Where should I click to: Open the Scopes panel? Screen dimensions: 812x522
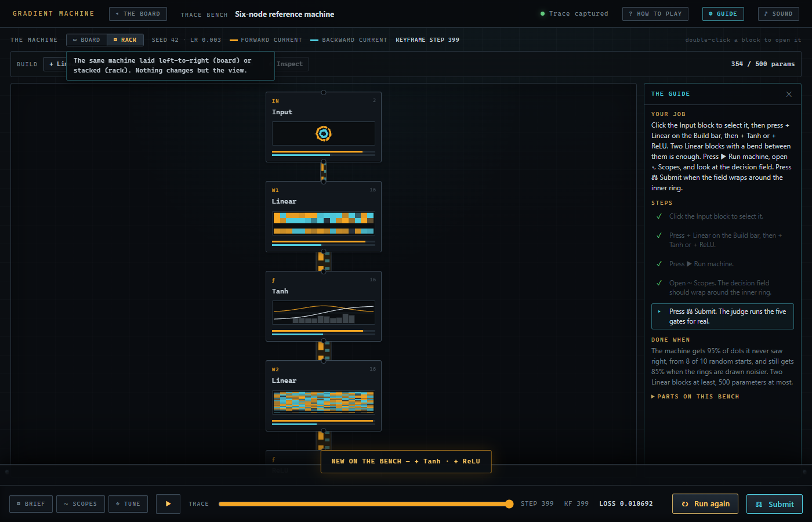pos(81,504)
